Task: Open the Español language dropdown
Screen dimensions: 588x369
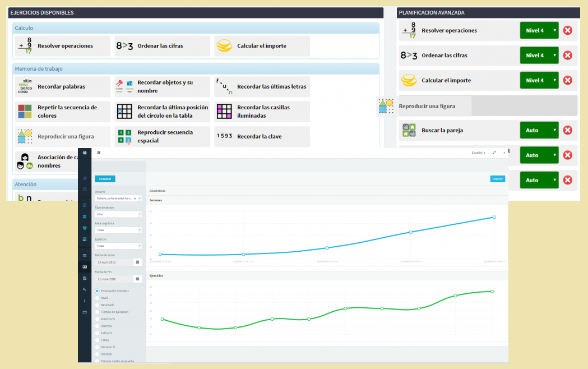Action: click(x=479, y=153)
